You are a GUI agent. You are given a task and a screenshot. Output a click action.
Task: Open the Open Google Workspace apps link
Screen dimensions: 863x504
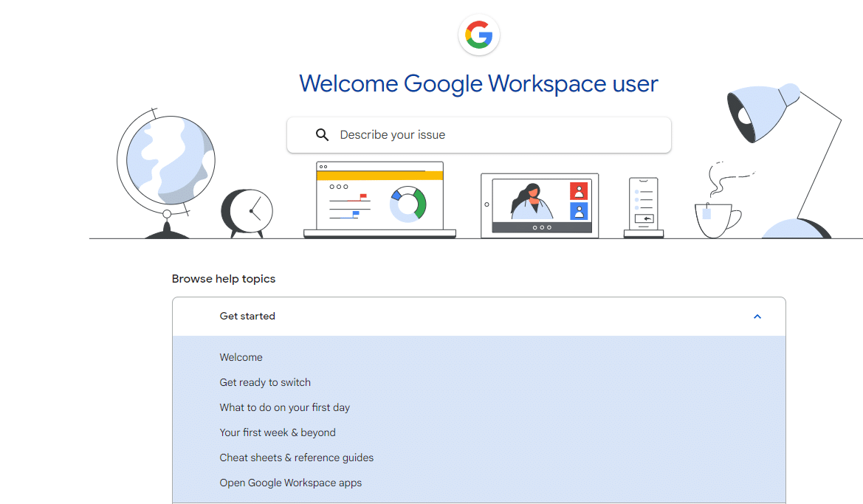coord(291,483)
